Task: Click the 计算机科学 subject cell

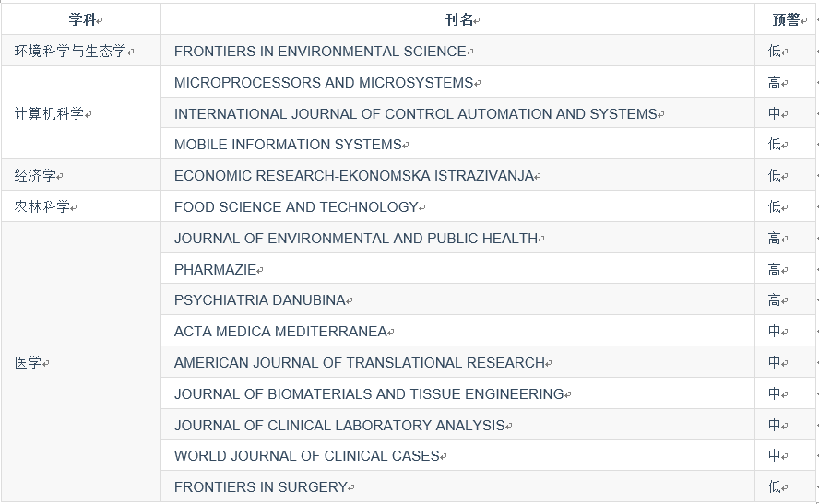Action: click(x=81, y=112)
